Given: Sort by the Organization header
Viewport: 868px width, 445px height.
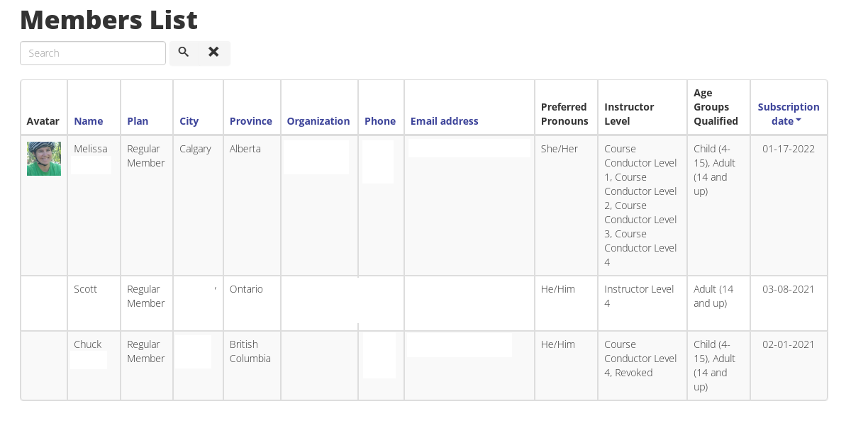Looking at the screenshot, I should (318, 121).
